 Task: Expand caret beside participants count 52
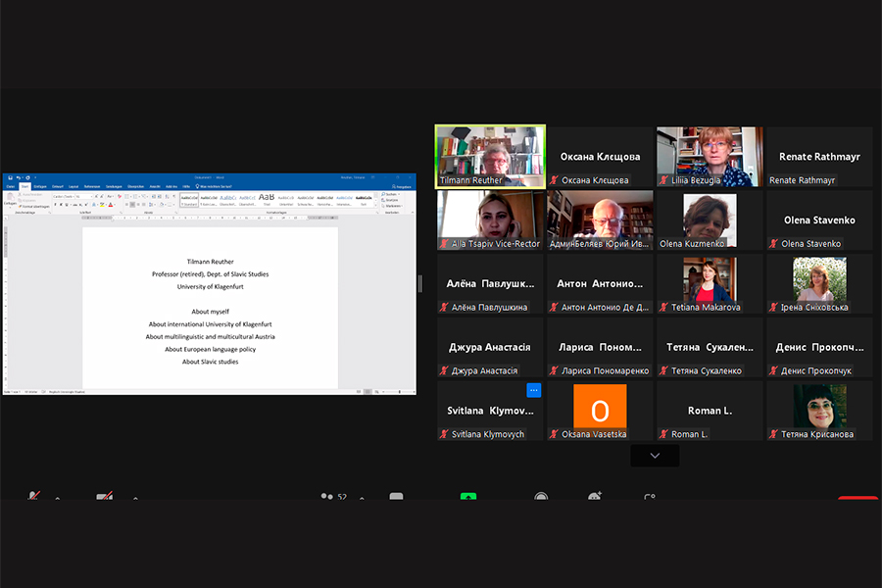click(x=362, y=498)
